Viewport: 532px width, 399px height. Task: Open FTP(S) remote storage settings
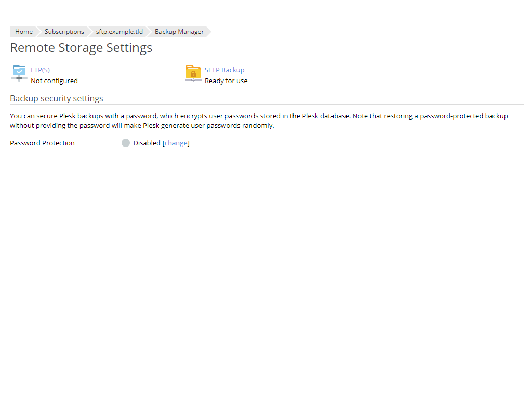click(x=41, y=70)
